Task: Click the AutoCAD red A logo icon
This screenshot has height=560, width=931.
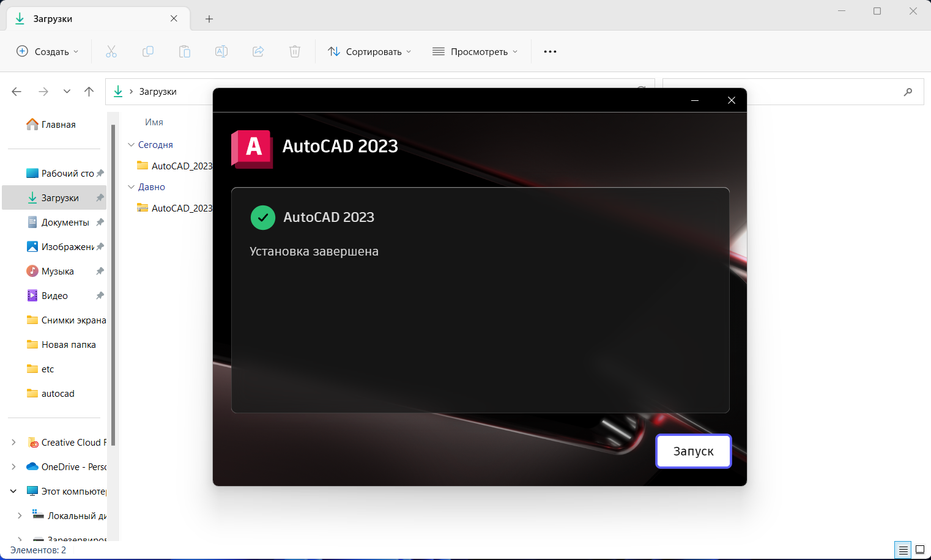Action: pos(252,149)
